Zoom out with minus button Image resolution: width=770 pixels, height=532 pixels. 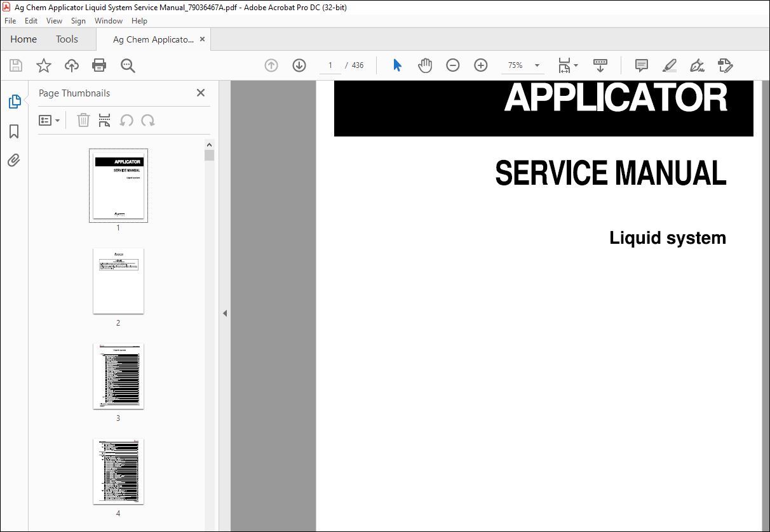tap(453, 65)
